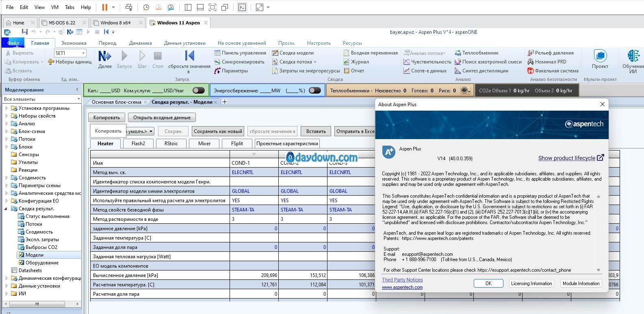Select the Flash2 model tab
The image size is (644, 314).
[x=138, y=144]
